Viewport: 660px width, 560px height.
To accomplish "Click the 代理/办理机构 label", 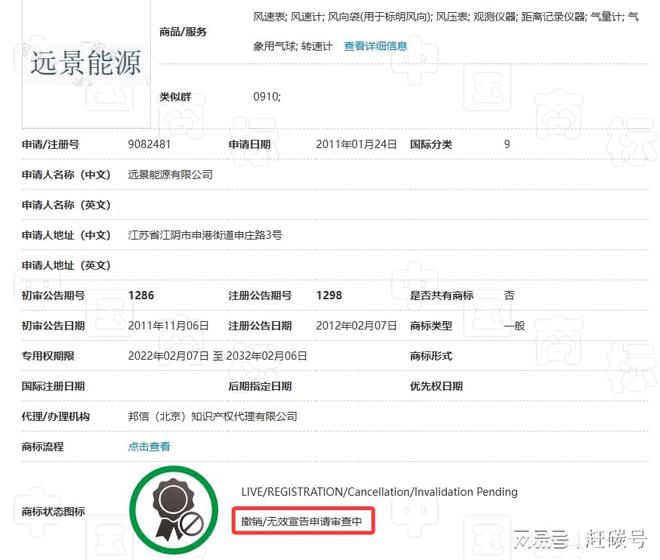I will tap(55, 416).
